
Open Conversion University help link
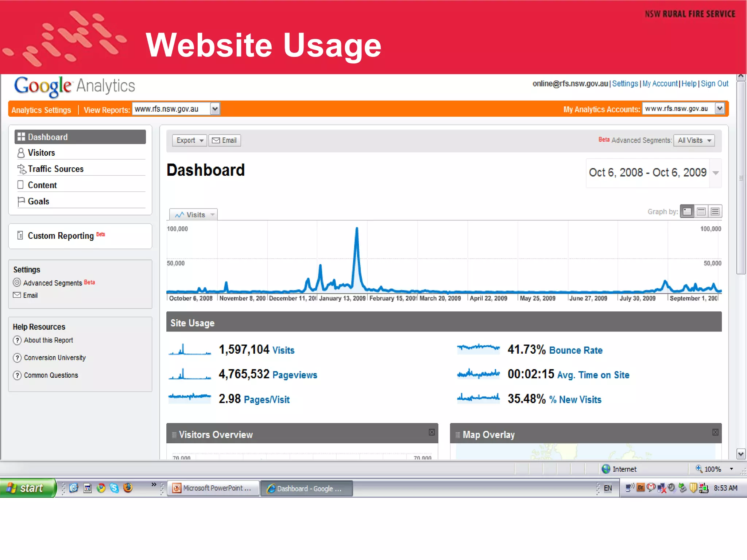[x=55, y=358]
